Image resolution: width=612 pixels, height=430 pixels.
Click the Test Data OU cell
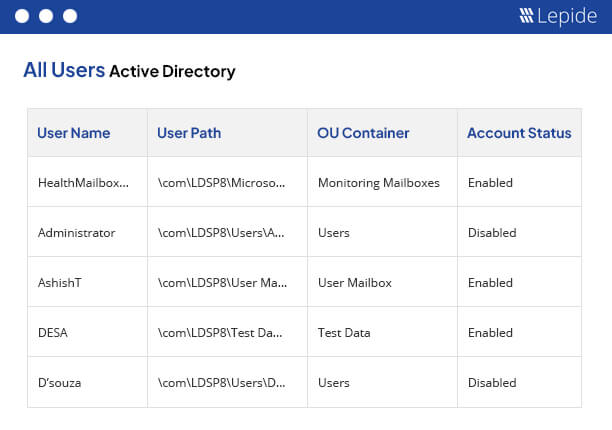[x=382, y=332]
